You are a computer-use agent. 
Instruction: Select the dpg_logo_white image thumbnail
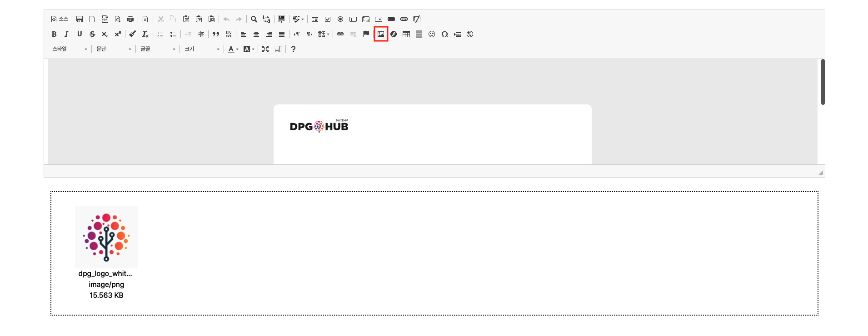tap(106, 237)
